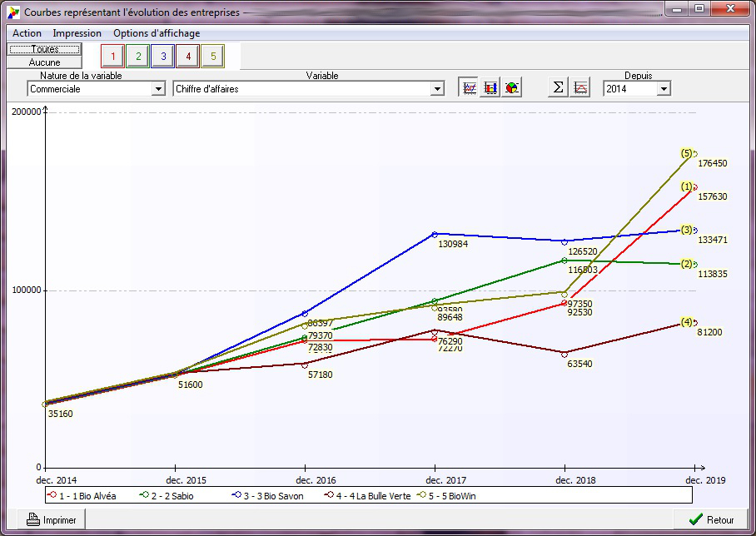This screenshot has height=536, width=756.
Task: Click the 113835 data value
Action: [x=713, y=274]
